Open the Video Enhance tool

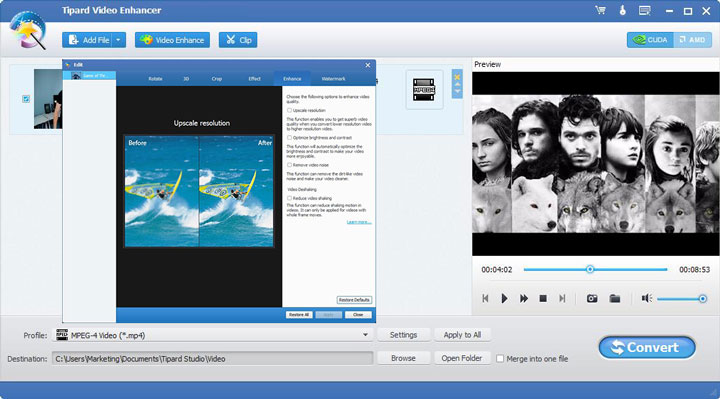point(172,40)
